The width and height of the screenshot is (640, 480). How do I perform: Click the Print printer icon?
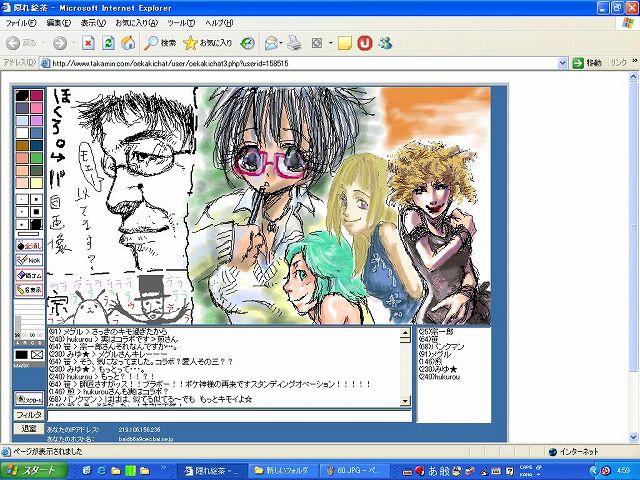point(294,43)
